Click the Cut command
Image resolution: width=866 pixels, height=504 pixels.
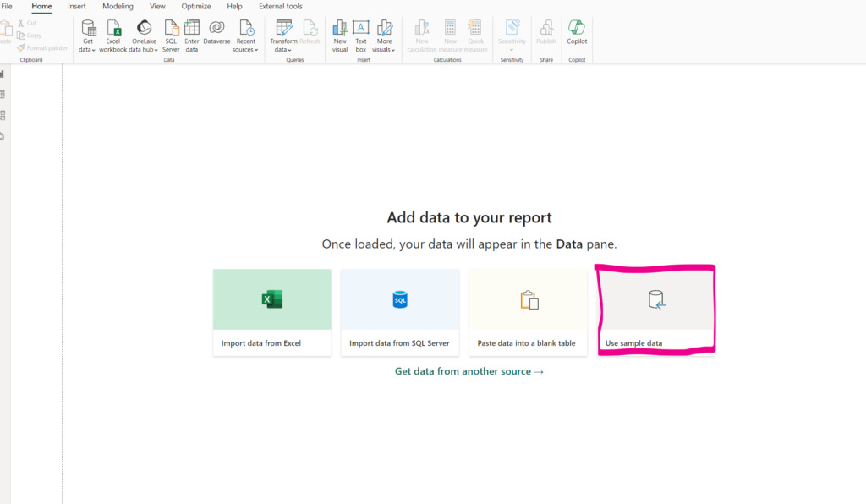(27, 23)
